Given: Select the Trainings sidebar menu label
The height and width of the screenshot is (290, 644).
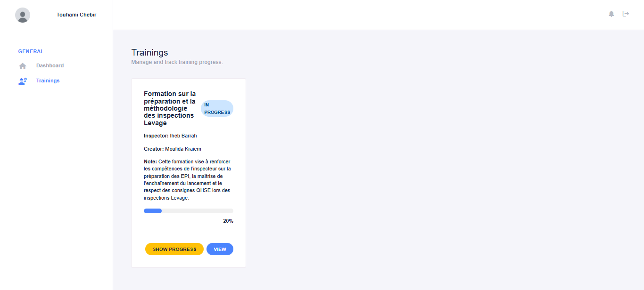Looking at the screenshot, I should pyautogui.click(x=48, y=81).
